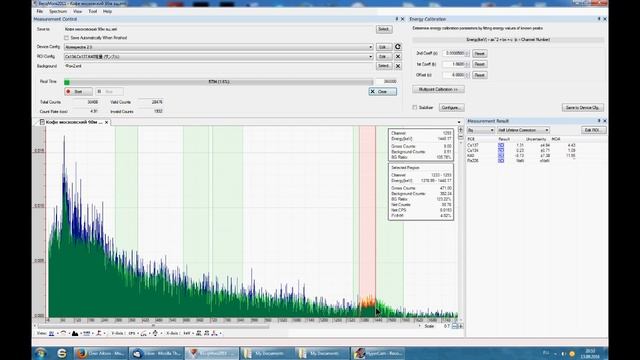Open Windows Start menu
The image size is (640, 360).
tap(40, 353)
